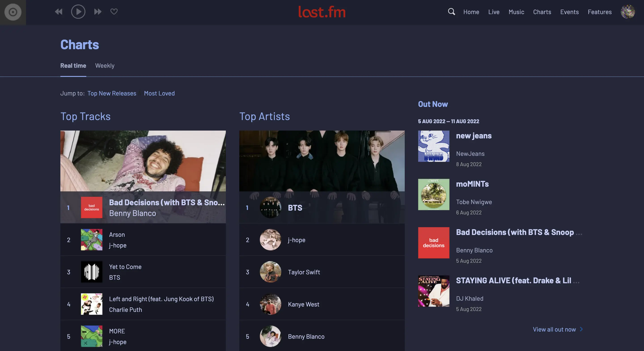The height and width of the screenshot is (351, 644).
Task: Skip to the previous track
Action: [x=59, y=12]
